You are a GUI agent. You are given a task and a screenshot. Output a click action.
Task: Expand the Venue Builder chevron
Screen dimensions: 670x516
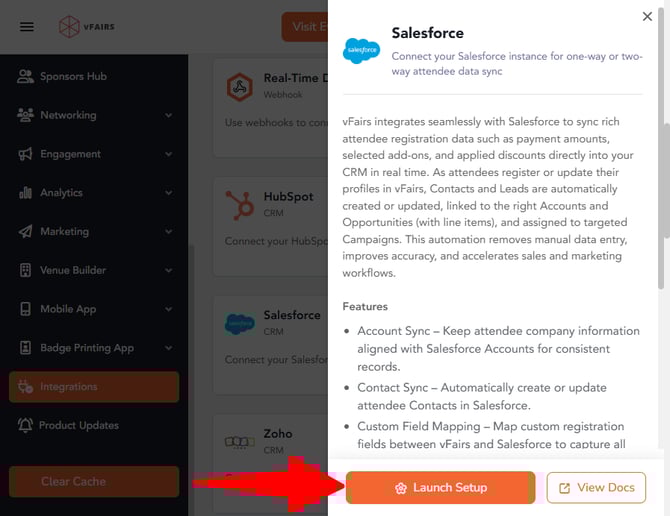click(x=168, y=270)
